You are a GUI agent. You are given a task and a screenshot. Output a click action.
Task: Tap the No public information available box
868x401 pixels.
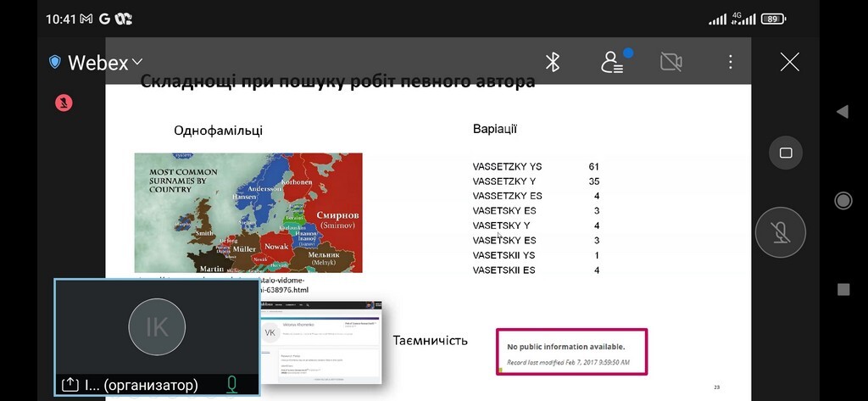(571, 352)
